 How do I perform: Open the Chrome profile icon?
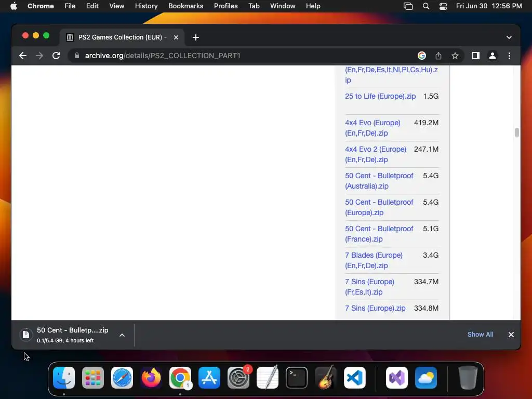click(x=493, y=56)
